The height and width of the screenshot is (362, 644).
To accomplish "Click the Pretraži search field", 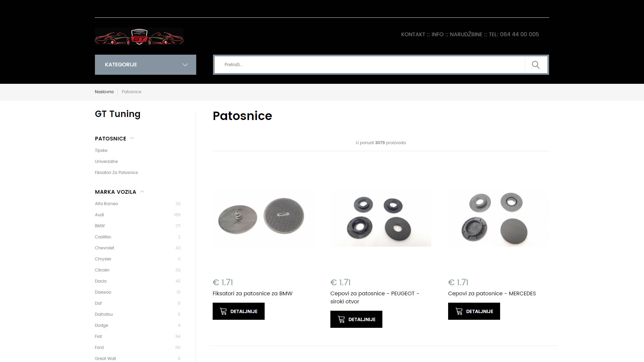I will (370, 65).
